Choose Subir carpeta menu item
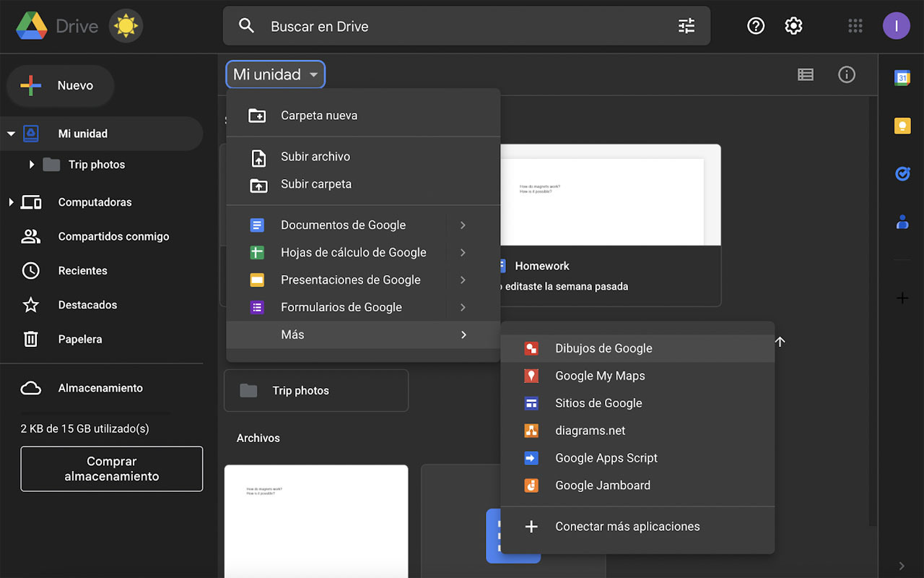The height and width of the screenshot is (578, 924). pyautogui.click(x=363, y=184)
